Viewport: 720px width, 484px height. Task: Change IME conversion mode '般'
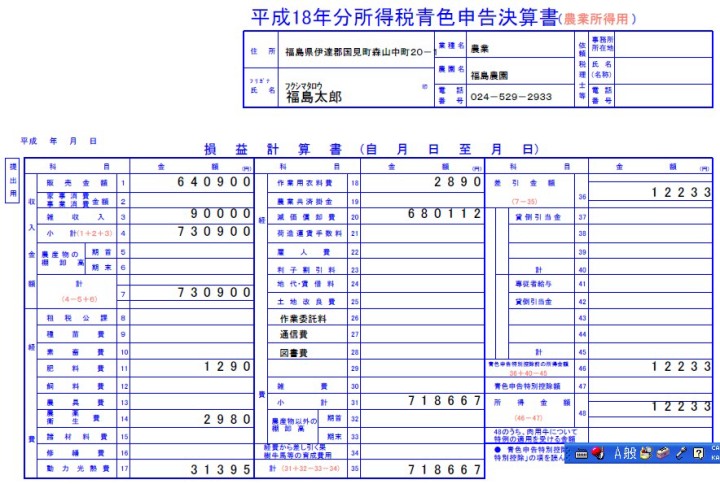coord(630,454)
